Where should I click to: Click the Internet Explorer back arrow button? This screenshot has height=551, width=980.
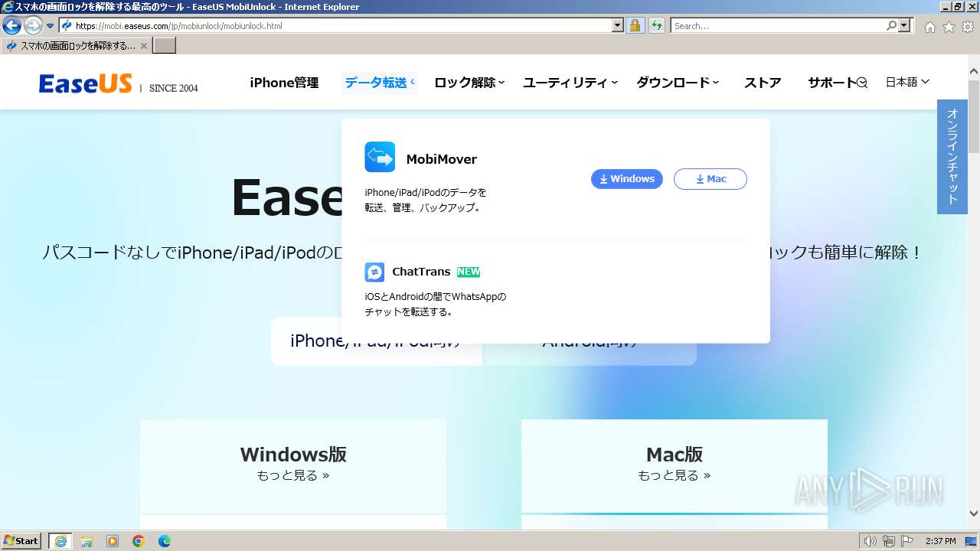(11, 25)
